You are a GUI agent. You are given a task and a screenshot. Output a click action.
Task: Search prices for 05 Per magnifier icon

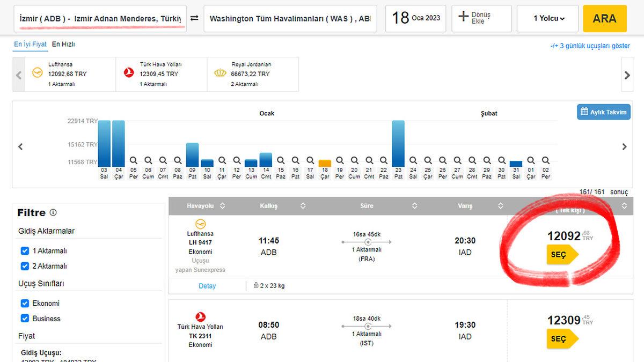coord(134,160)
